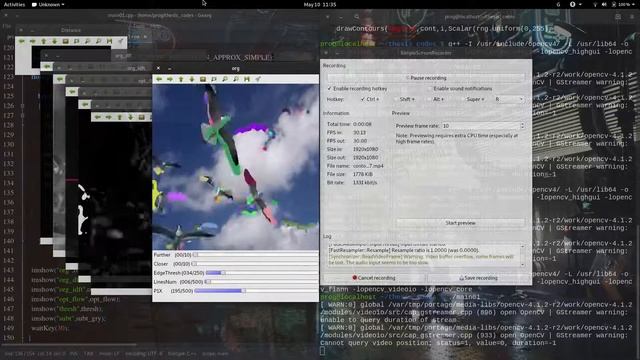
Task: Select the FPS out value 30.00
Action: [x=360, y=141]
